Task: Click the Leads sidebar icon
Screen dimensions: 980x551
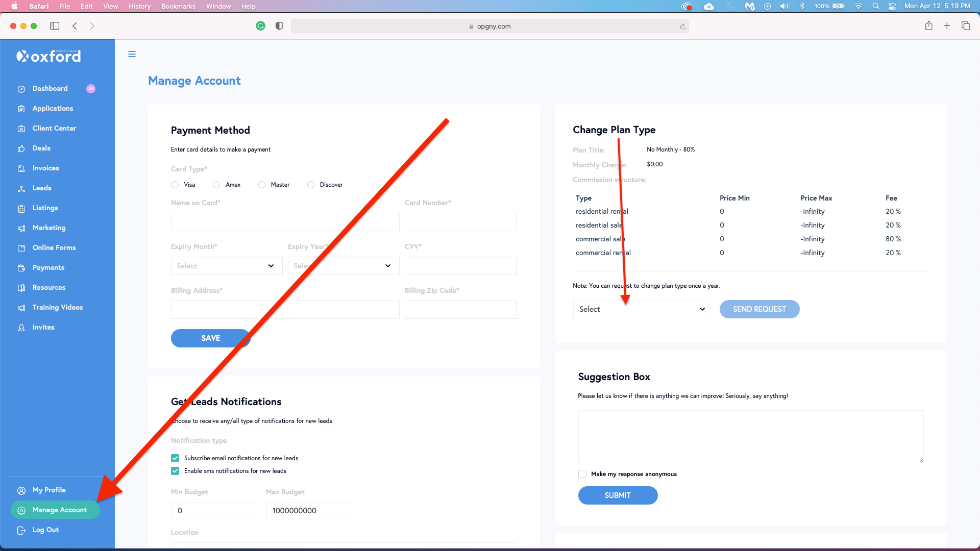Action: pyautogui.click(x=21, y=188)
